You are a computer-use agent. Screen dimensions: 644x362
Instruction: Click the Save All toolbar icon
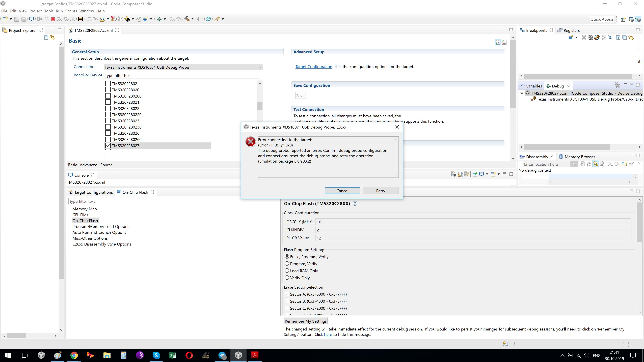click(x=23, y=19)
